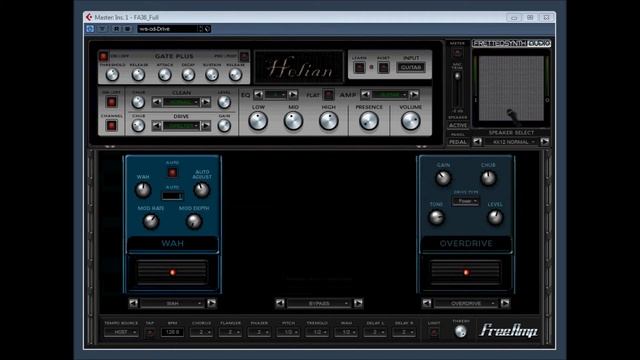Click the Wah knob on Wah pedal
Image resolution: width=640 pixels, height=360 pixels.
coord(143,190)
